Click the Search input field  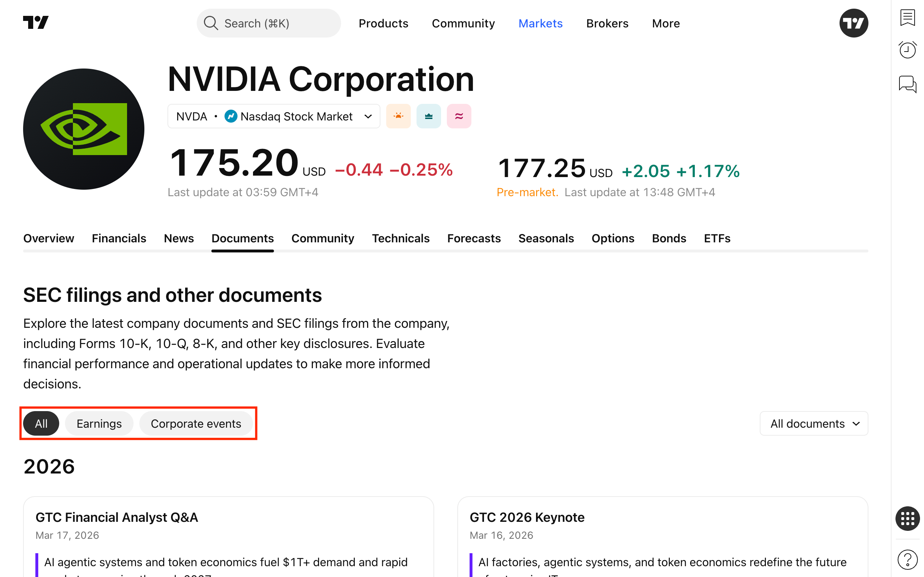click(269, 23)
